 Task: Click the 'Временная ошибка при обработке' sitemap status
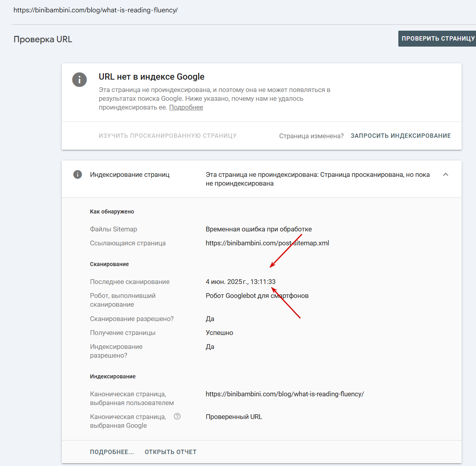click(x=259, y=229)
